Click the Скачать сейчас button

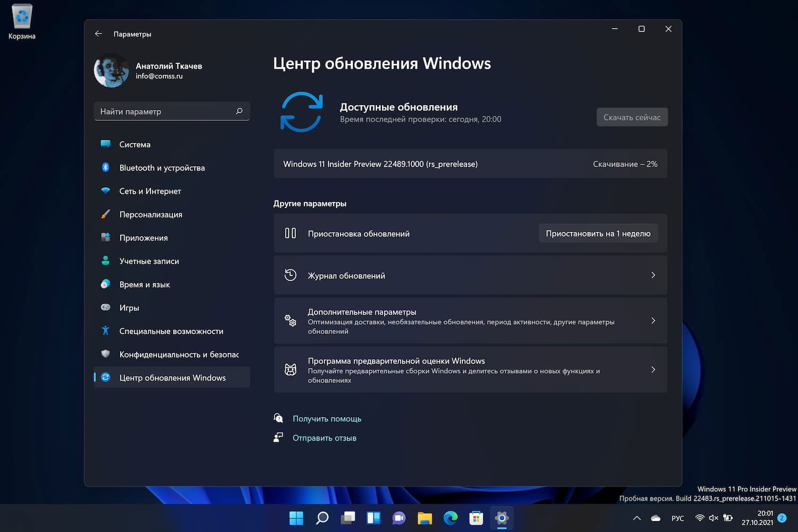(x=632, y=117)
